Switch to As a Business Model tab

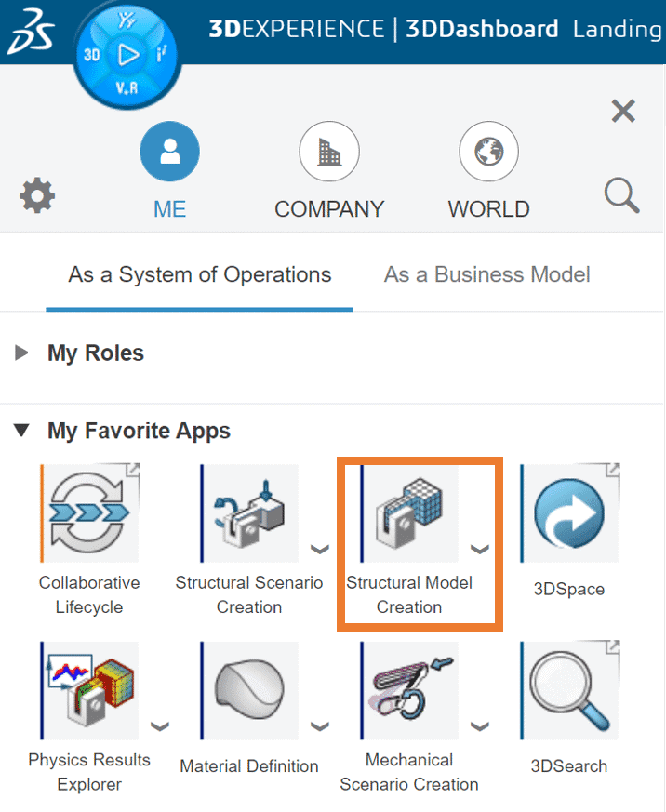click(x=486, y=275)
